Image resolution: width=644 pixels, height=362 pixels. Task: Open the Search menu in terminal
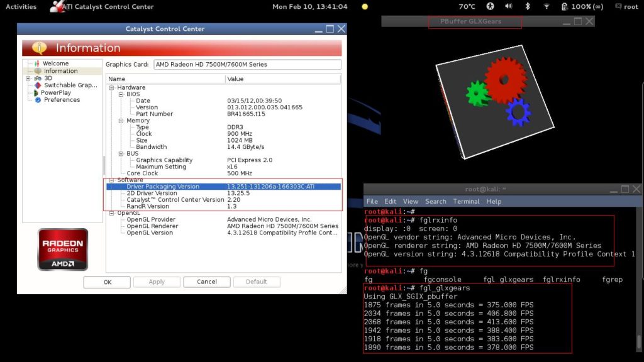[x=435, y=202]
